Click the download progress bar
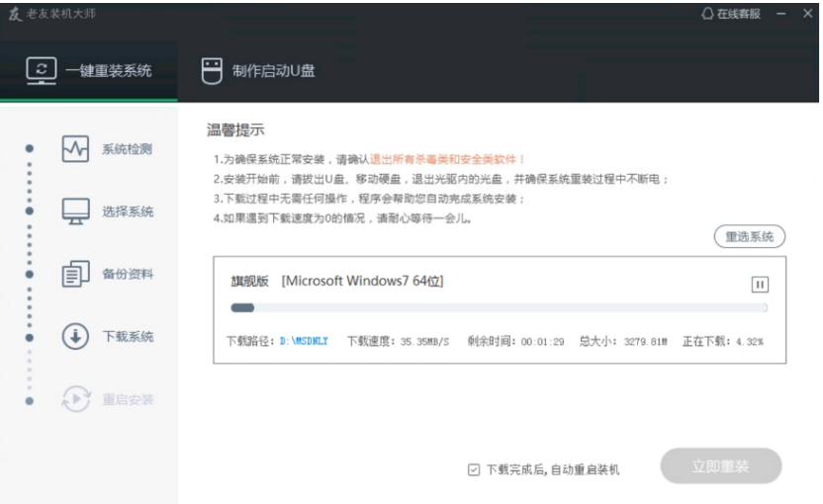Viewport: 823px width, 504px height. pyautogui.click(x=500, y=308)
